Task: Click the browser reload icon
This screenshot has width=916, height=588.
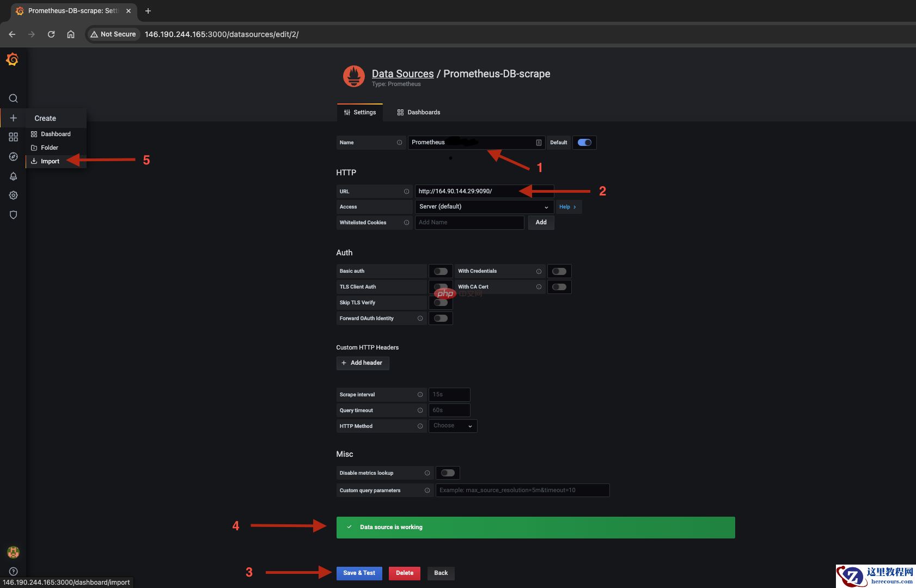Action: (x=51, y=34)
